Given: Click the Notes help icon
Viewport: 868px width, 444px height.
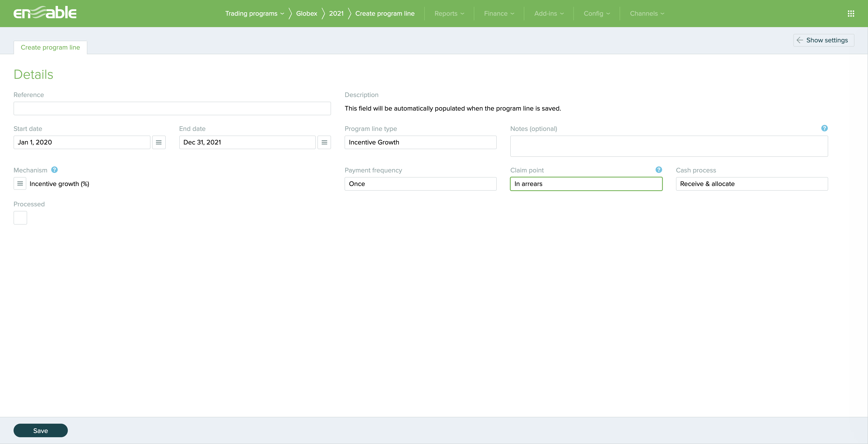Looking at the screenshot, I should point(824,128).
